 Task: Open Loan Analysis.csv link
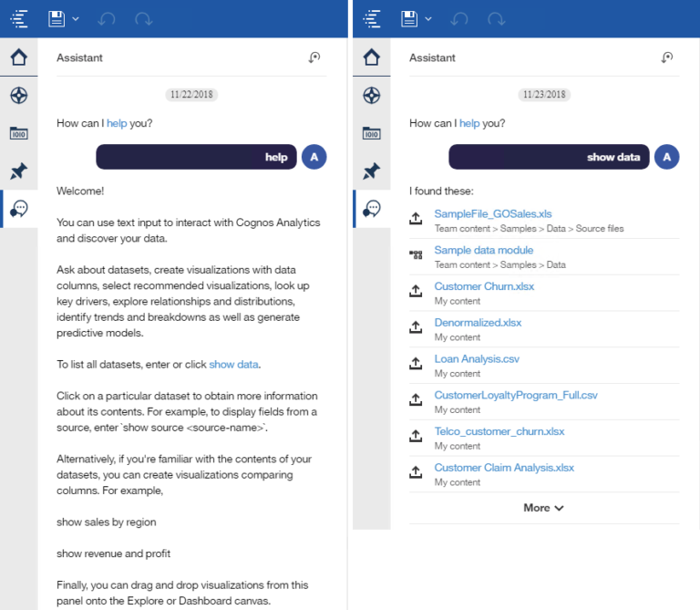(477, 359)
